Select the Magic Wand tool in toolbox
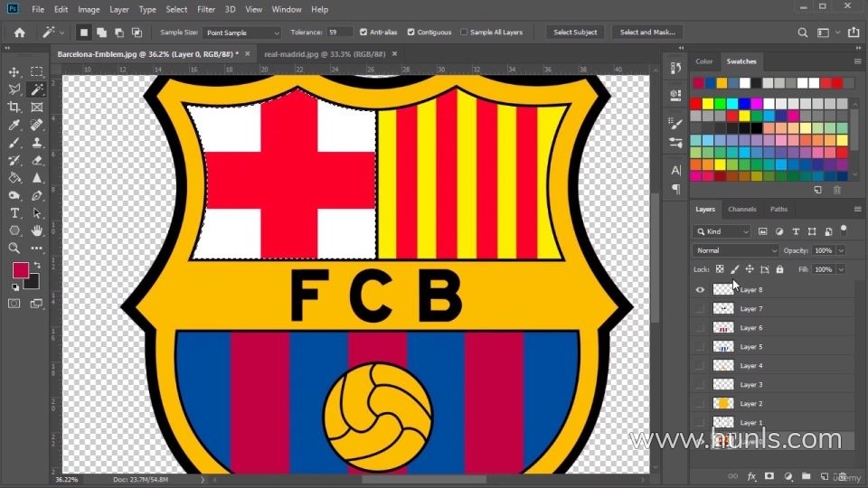This screenshot has height=488, width=868. [36, 89]
